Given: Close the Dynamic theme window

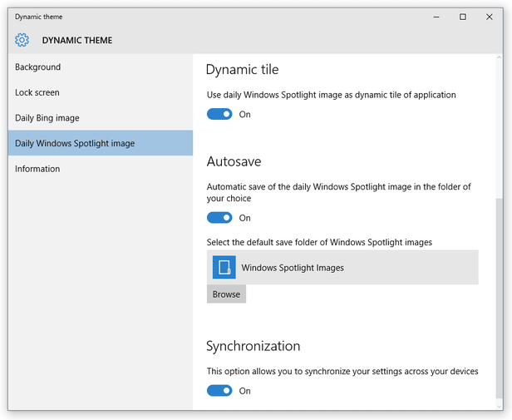Looking at the screenshot, I should click(489, 17).
